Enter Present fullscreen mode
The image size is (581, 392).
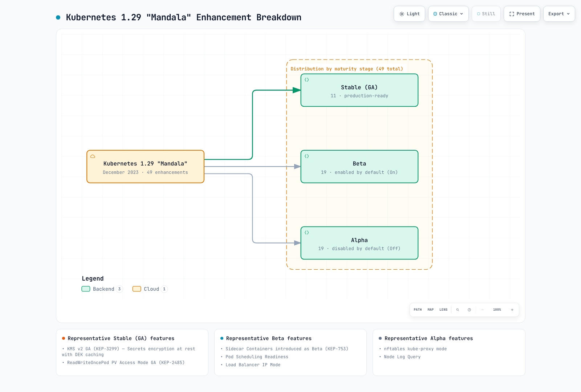point(522,14)
